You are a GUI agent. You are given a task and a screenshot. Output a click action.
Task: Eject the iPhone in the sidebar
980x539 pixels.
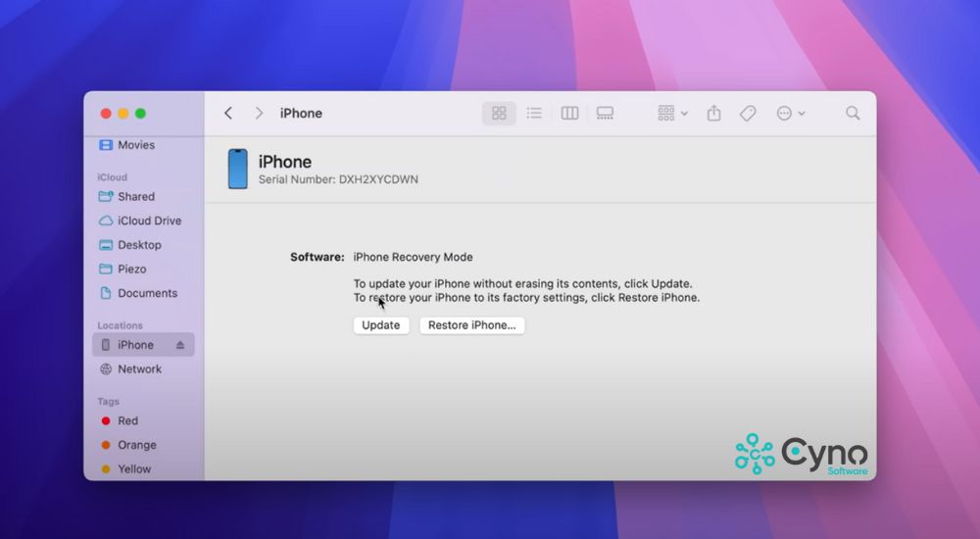pyautogui.click(x=180, y=345)
